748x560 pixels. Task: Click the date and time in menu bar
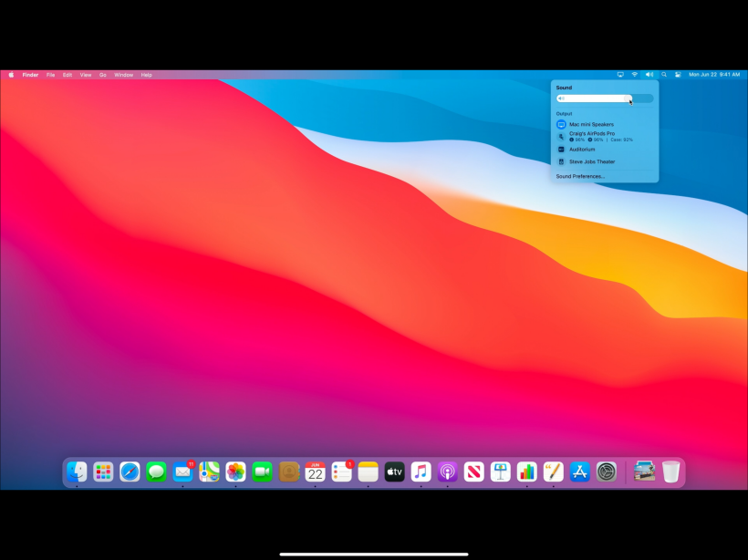coord(714,75)
